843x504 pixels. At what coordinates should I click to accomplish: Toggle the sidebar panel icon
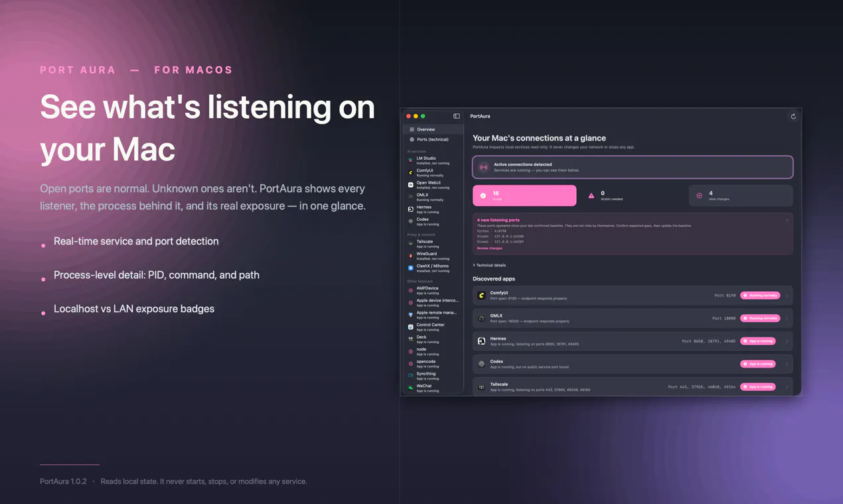tap(457, 116)
